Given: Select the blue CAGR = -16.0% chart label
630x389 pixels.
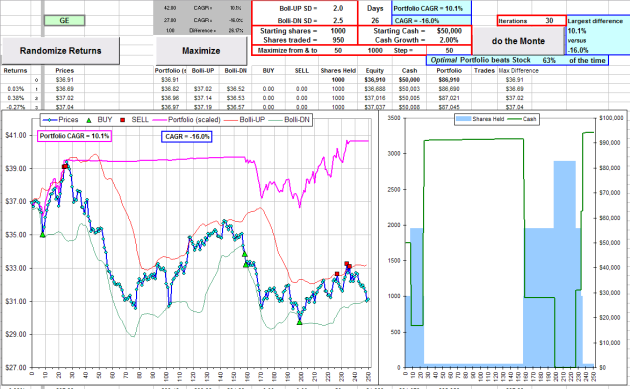Looking at the screenshot, I should point(187,137).
